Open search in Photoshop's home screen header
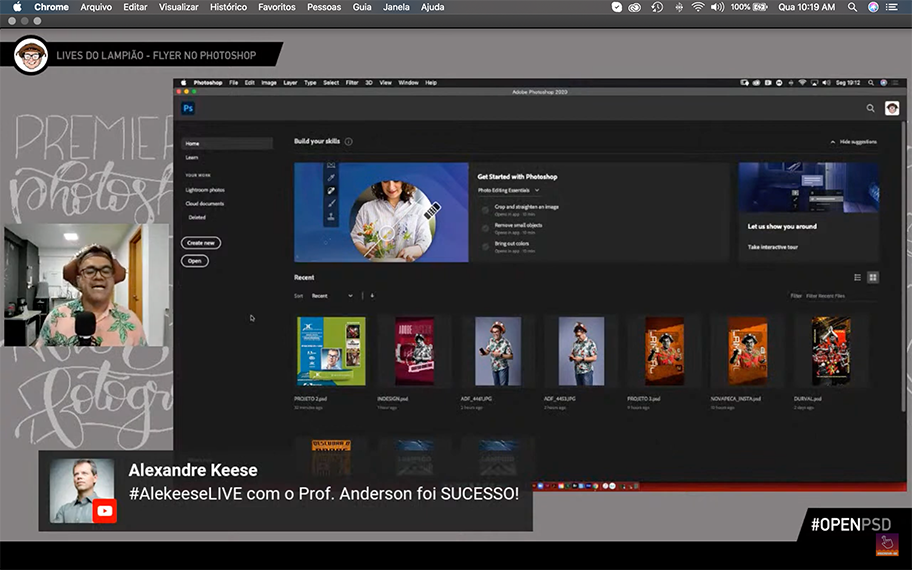Screen dimensions: 912x570 pyautogui.click(x=870, y=108)
